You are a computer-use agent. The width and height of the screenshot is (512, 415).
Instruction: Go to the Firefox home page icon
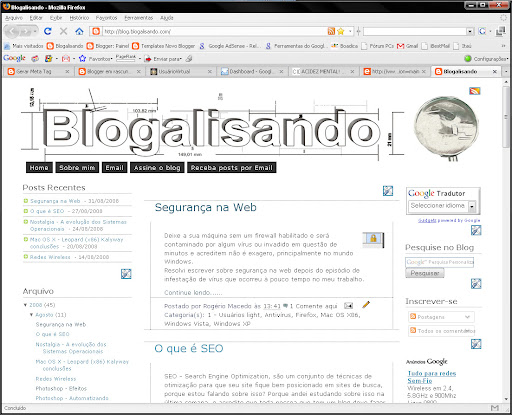[79, 31]
